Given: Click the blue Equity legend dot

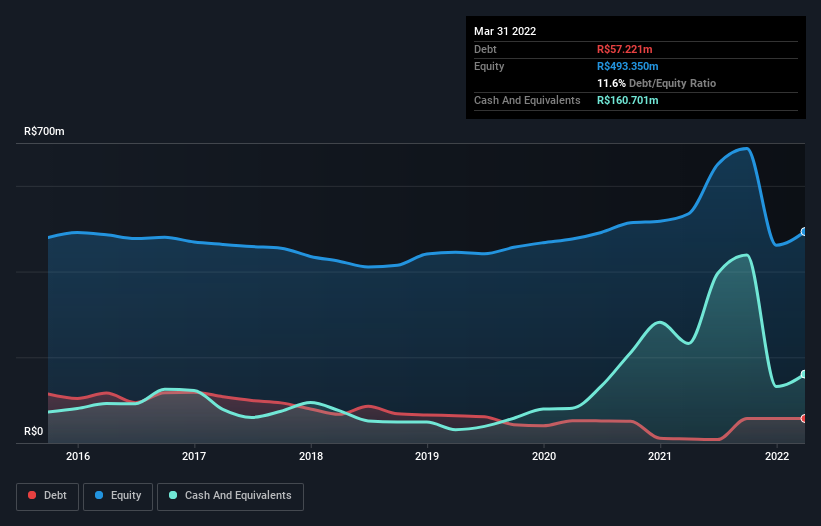Looking at the screenshot, I should (x=99, y=495).
